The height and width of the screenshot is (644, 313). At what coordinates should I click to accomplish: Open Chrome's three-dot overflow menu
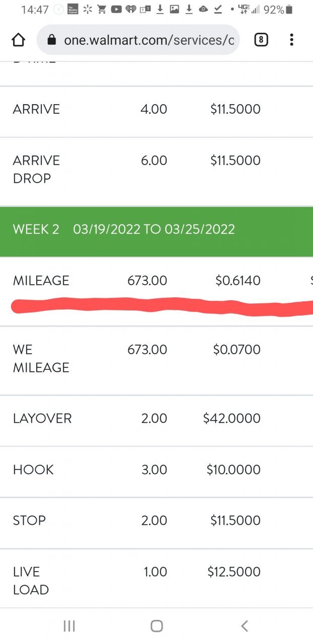pyautogui.click(x=291, y=40)
